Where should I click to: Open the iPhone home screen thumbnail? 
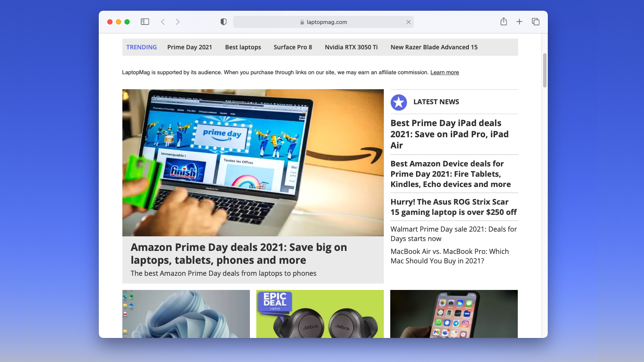(454, 314)
